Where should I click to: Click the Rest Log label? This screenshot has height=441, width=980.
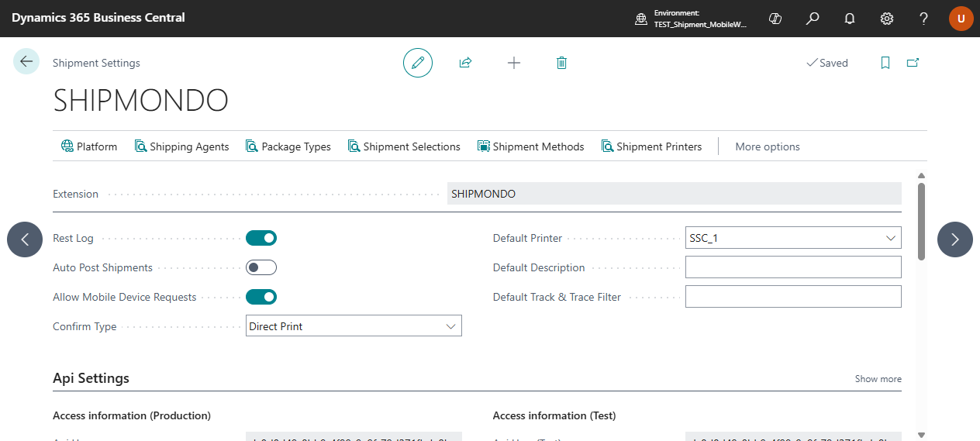[73, 238]
